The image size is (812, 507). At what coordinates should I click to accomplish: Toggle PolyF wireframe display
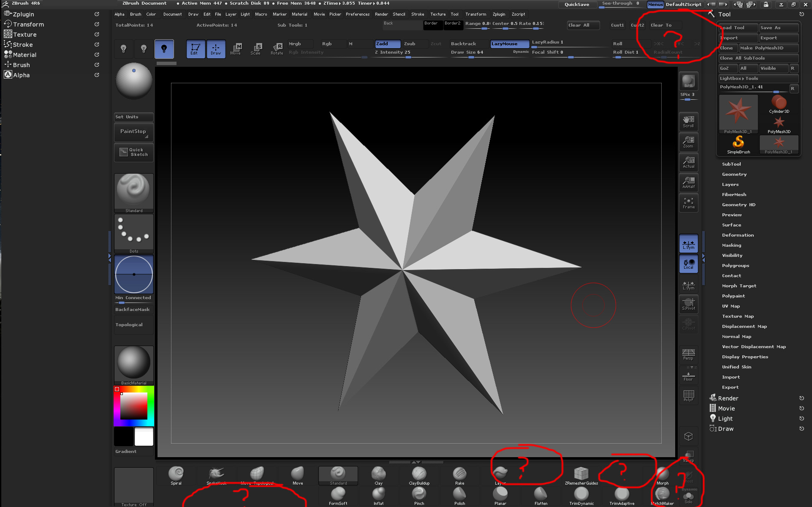point(688,396)
